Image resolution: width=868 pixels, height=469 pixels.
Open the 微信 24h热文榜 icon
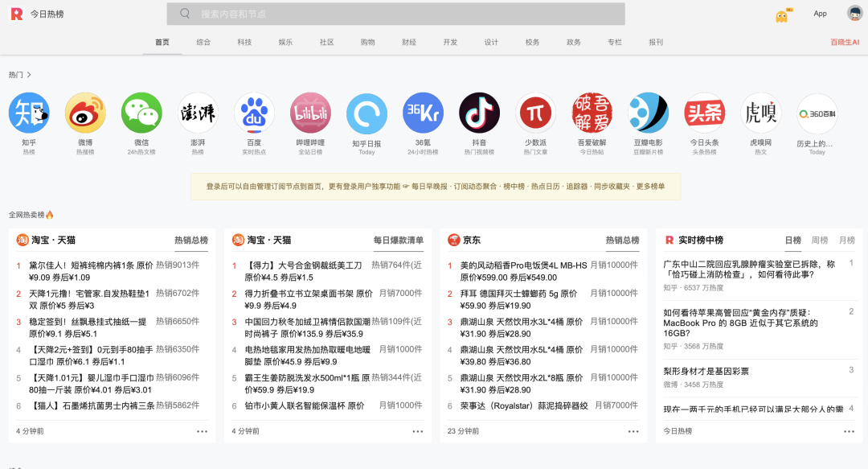coord(141,113)
